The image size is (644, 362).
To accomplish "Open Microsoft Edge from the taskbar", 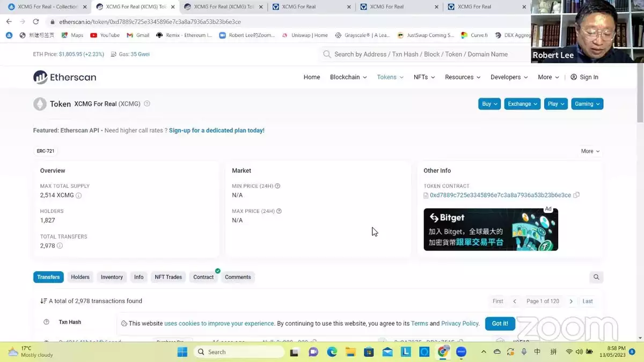I will pyautogui.click(x=332, y=352).
